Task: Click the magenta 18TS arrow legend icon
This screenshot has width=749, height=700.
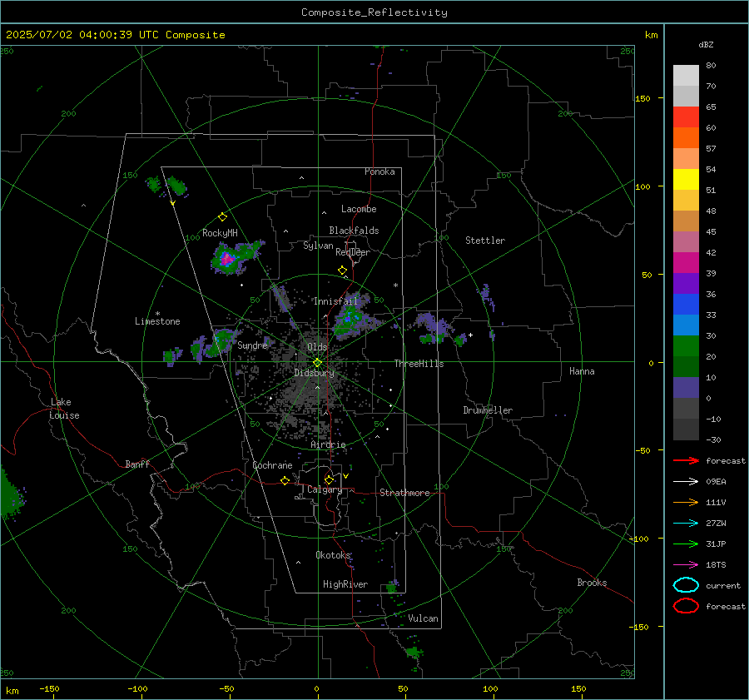Action: tap(686, 565)
